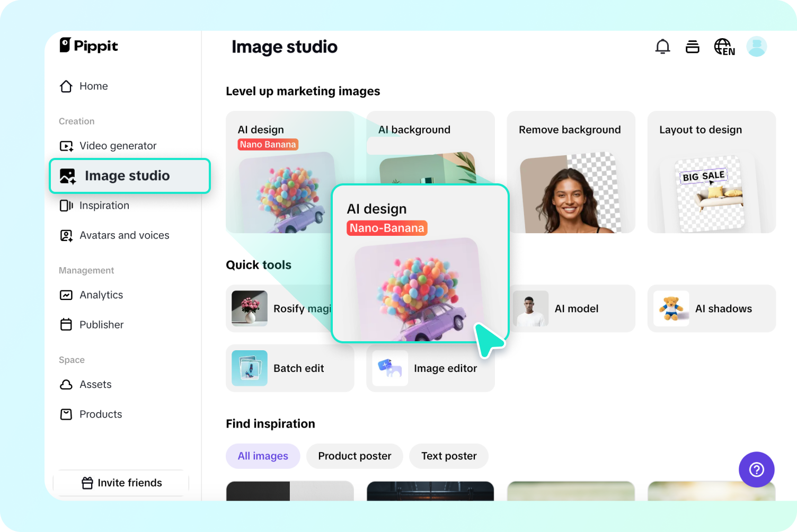
Task: Open Analytics under Management
Action: pos(101,295)
